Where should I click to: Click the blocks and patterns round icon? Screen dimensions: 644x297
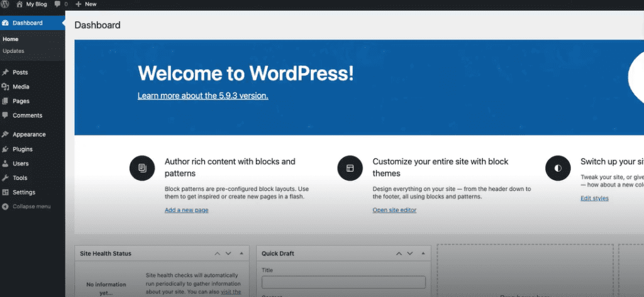coord(142,168)
